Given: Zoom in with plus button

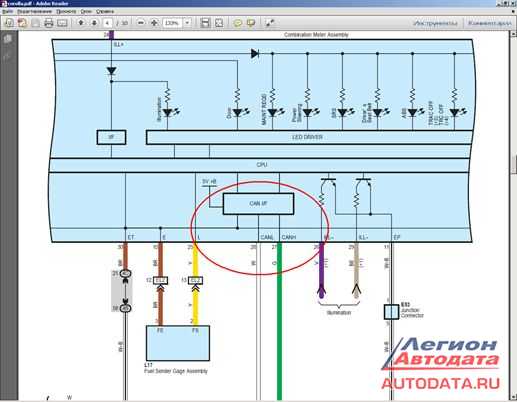Looking at the screenshot, I should coord(154,23).
